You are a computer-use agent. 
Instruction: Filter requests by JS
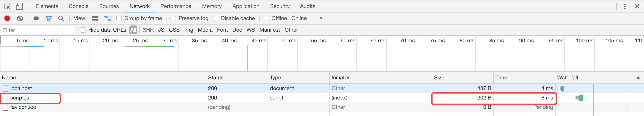point(161,30)
